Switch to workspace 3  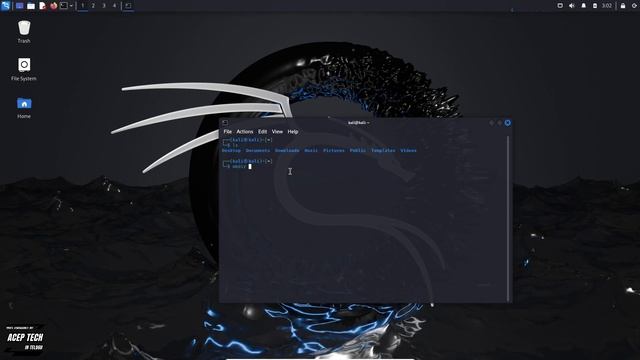pos(104,6)
